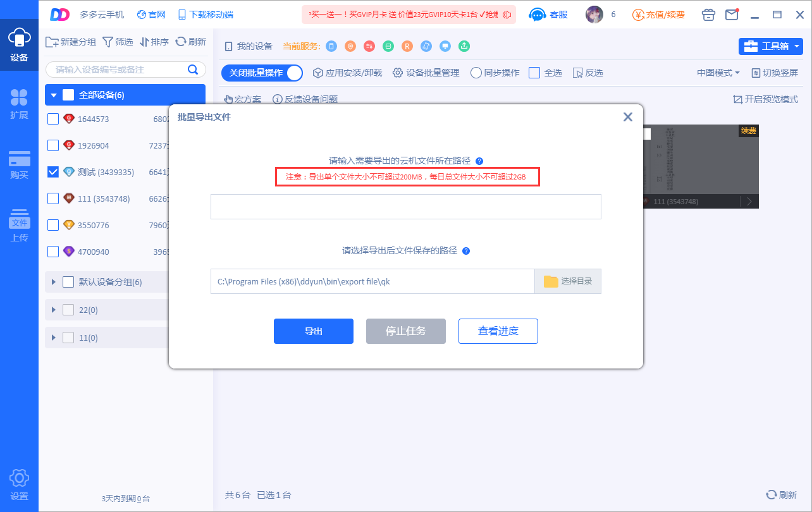Open the 设备 (Devices) sidebar section

(19, 44)
